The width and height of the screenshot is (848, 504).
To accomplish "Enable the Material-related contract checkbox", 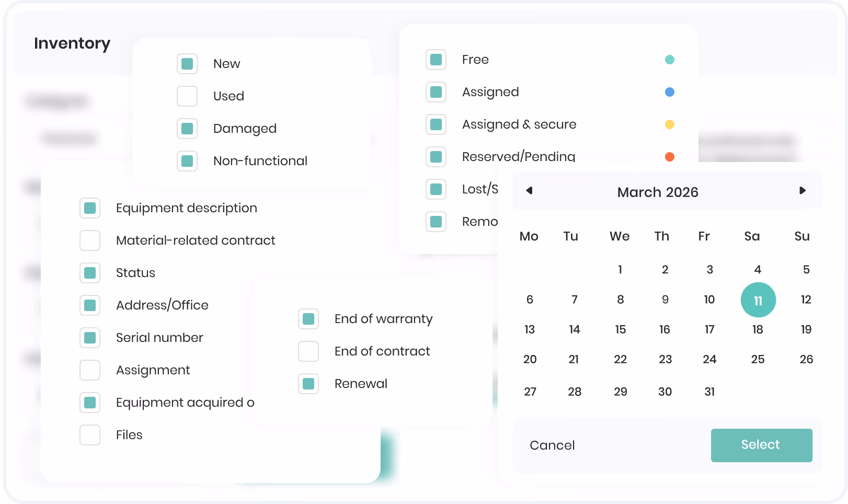I will (90, 240).
